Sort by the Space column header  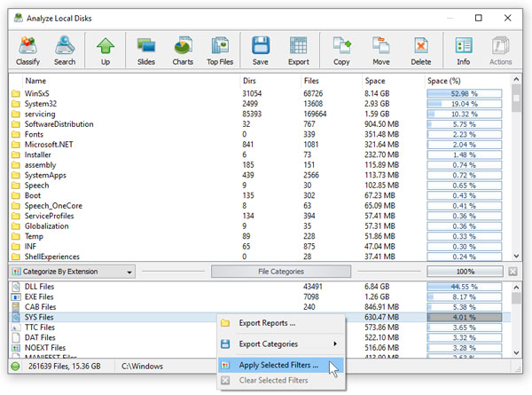(375, 81)
